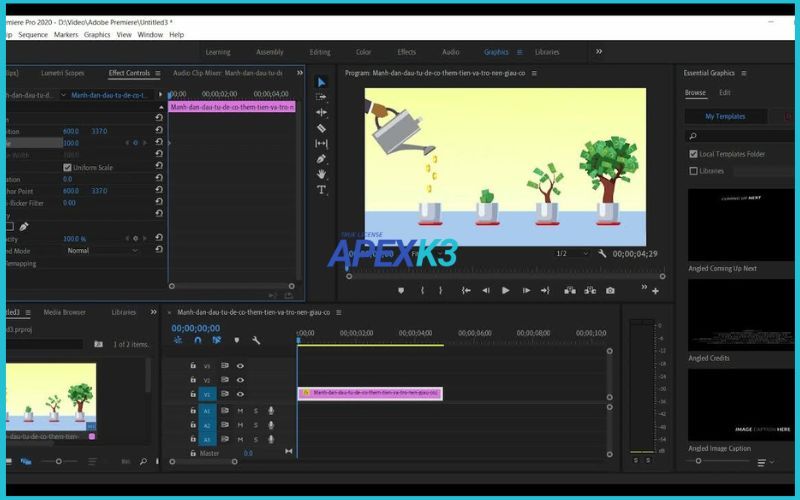The width and height of the screenshot is (800, 500).
Task: Step forward one frame in Program monitor
Action: click(526, 290)
